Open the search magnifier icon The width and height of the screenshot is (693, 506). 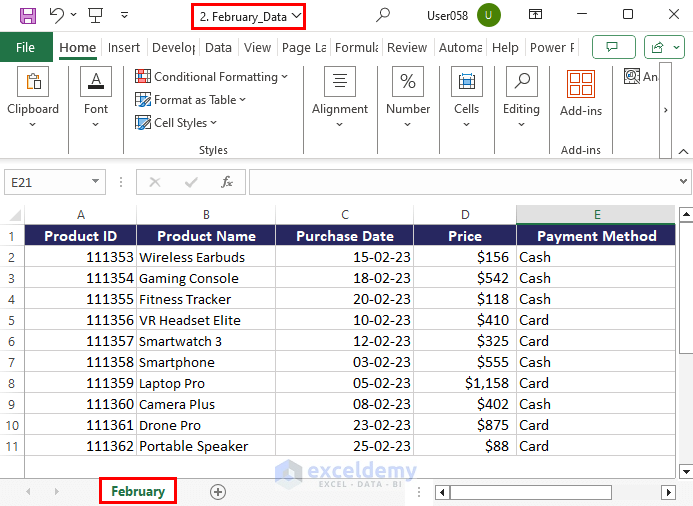pyautogui.click(x=383, y=15)
